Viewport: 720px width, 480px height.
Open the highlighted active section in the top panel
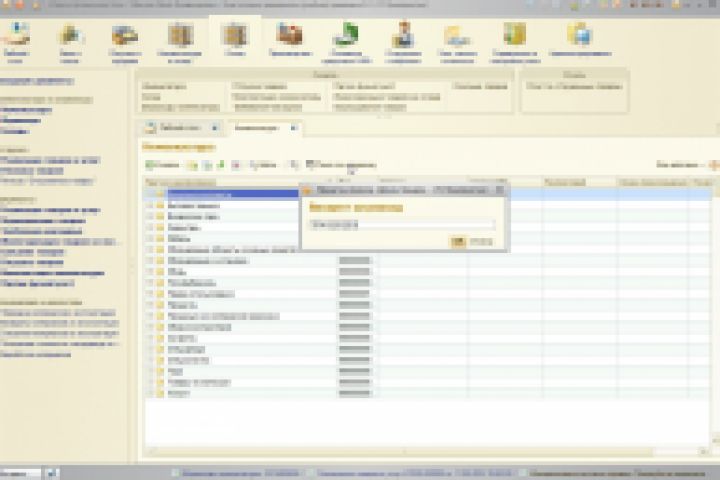tap(235, 40)
